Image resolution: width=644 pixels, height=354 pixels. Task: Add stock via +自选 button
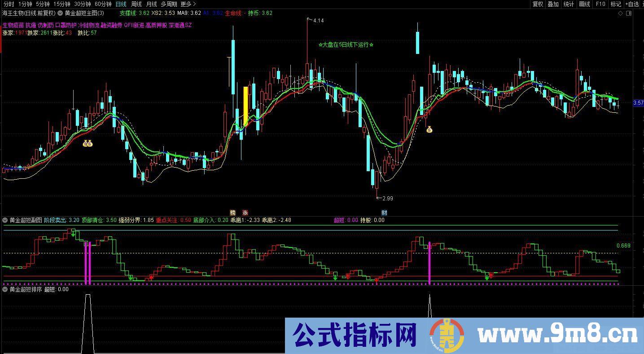tap(631, 4)
